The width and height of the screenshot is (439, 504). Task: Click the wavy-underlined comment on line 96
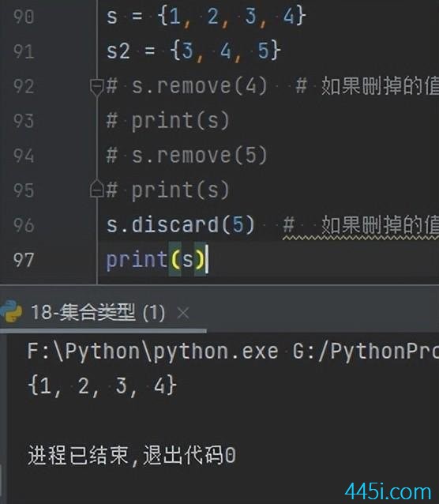coord(361,225)
